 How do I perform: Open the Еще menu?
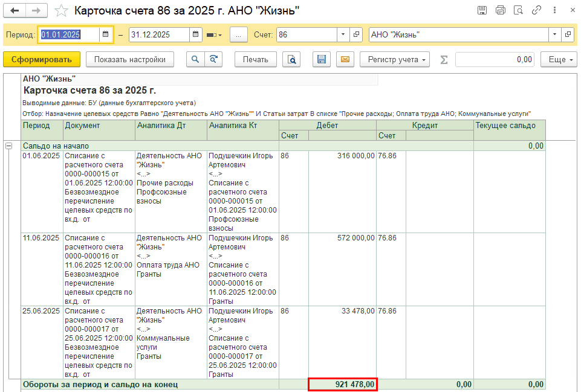click(560, 59)
